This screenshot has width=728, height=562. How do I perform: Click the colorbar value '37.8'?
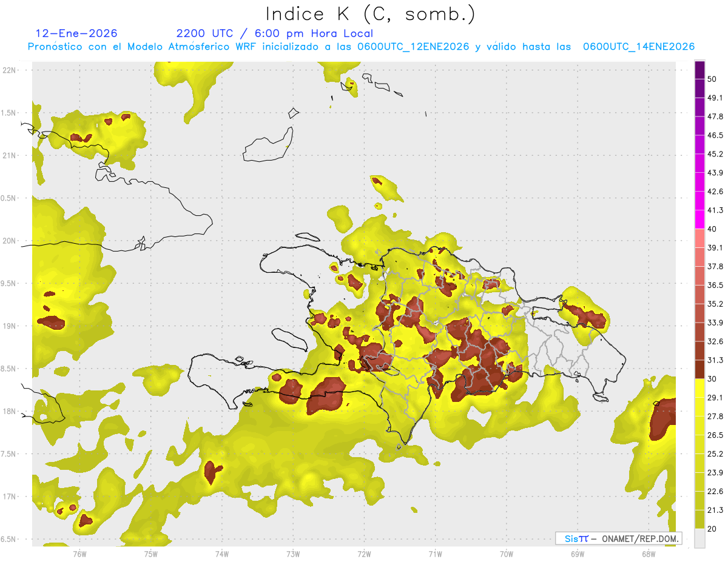(x=715, y=266)
